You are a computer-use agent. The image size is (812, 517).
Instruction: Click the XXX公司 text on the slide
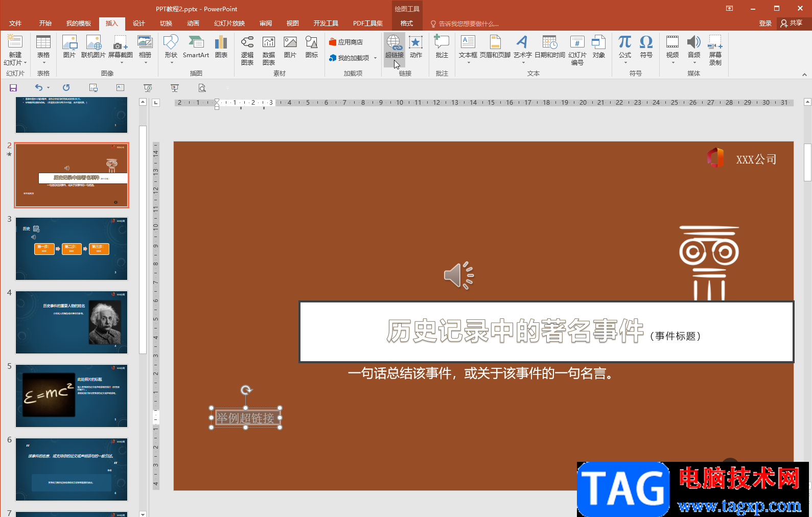756,159
